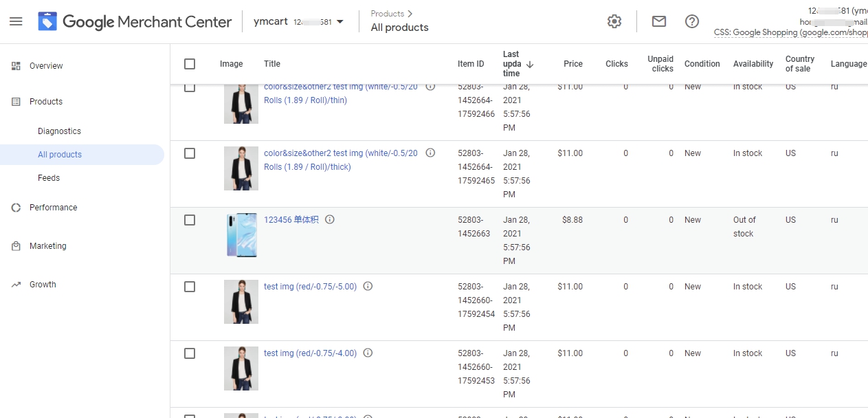Click the help question mark icon
Image resolution: width=868 pixels, height=418 pixels.
coord(692,22)
